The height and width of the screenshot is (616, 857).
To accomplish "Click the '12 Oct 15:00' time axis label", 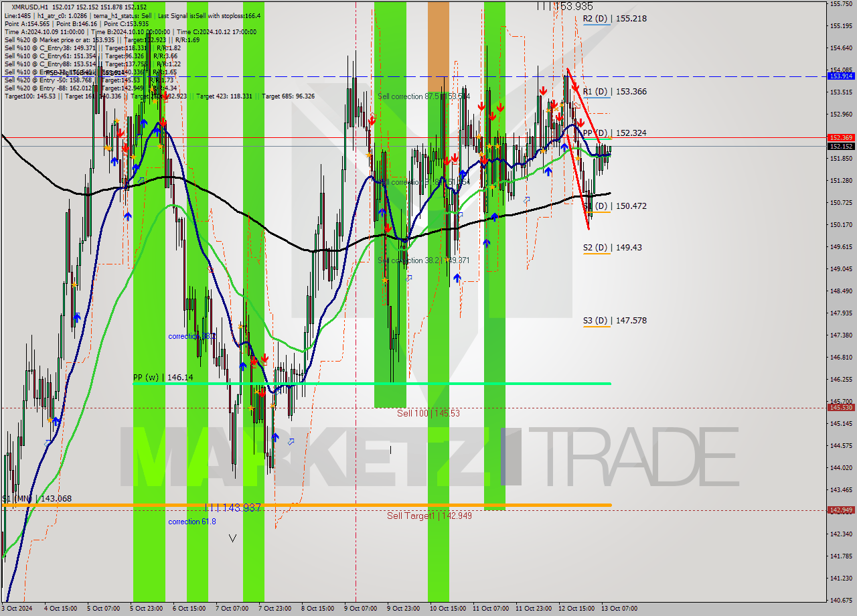I will [x=576, y=609].
